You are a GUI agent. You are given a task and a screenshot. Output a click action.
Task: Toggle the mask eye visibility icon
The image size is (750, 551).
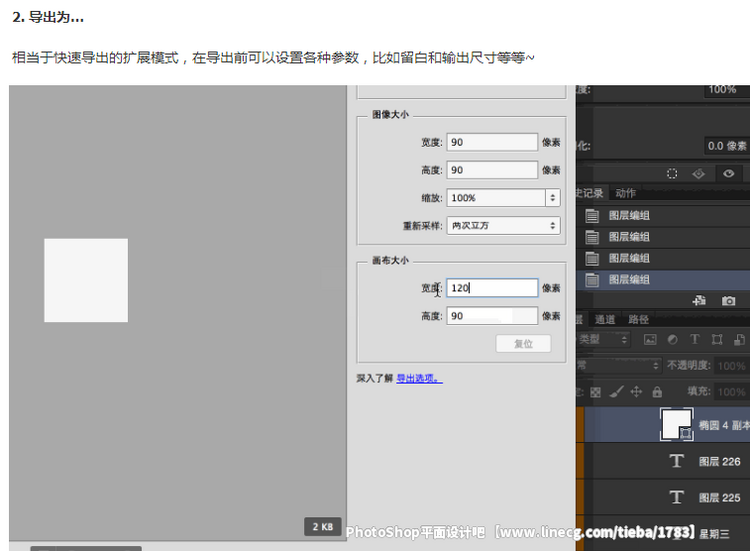click(728, 174)
